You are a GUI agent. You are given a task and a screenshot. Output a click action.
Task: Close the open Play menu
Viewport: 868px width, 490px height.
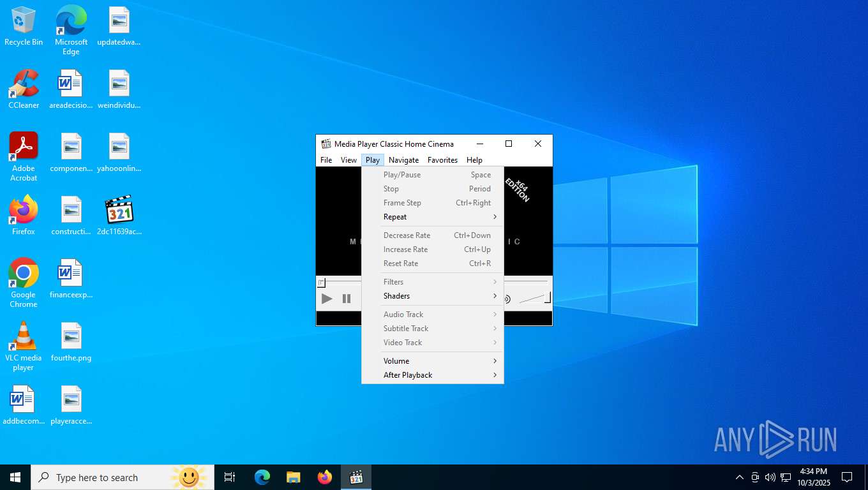click(373, 160)
